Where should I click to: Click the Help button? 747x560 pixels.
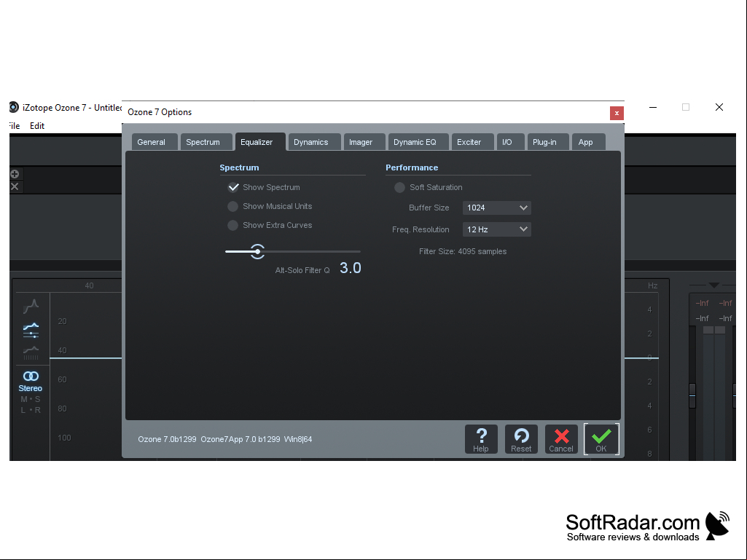click(x=481, y=439)
